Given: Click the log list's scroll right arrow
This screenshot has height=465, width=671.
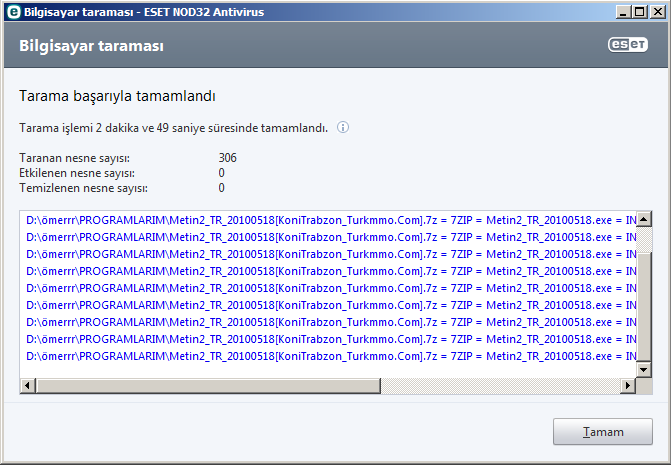Looking at the screenshot, I should coord(628,385).
